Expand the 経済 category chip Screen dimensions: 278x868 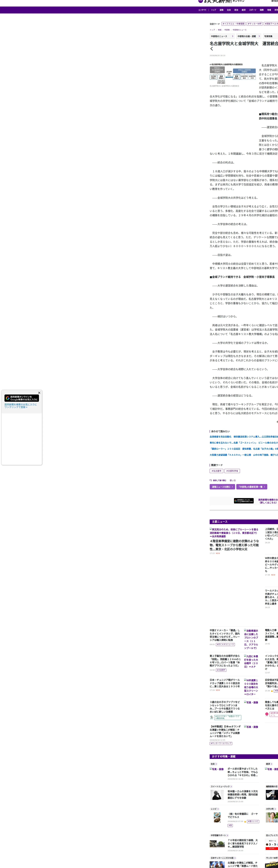269,764
